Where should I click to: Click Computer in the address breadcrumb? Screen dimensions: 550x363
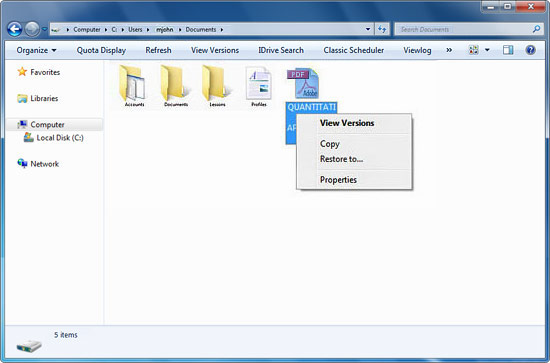(87, 29)
